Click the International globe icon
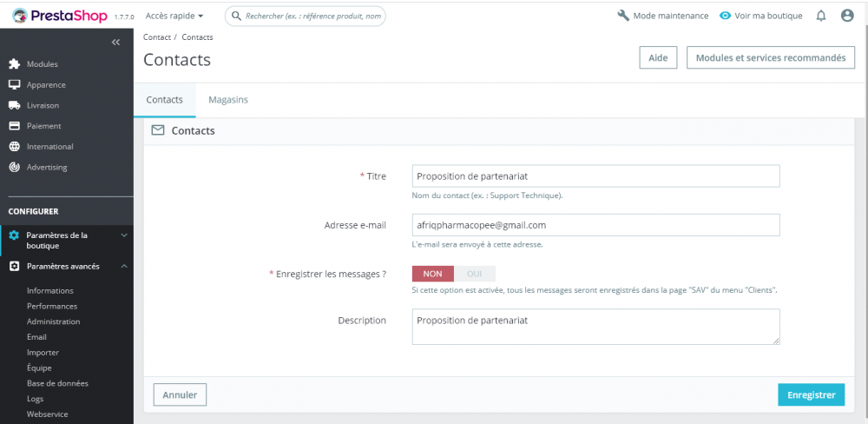The width and height of the screenshot is (868, 424). tap(15, 146)
